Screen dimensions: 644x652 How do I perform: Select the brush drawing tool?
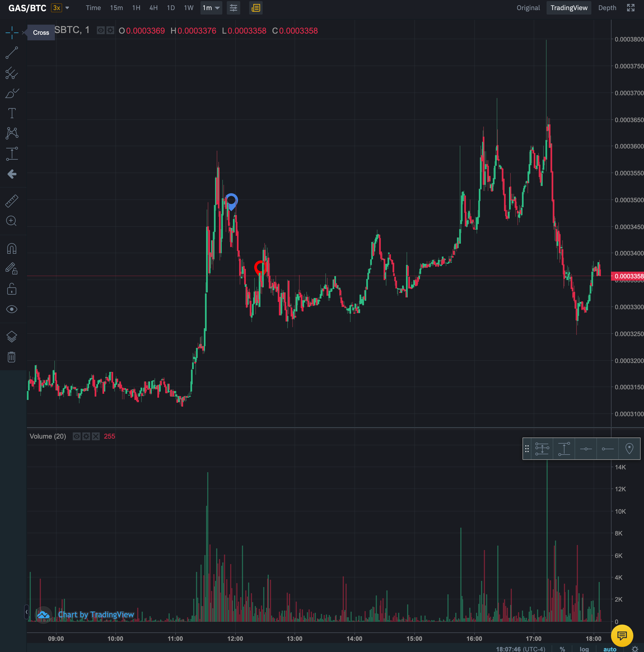tap(12, 94)
